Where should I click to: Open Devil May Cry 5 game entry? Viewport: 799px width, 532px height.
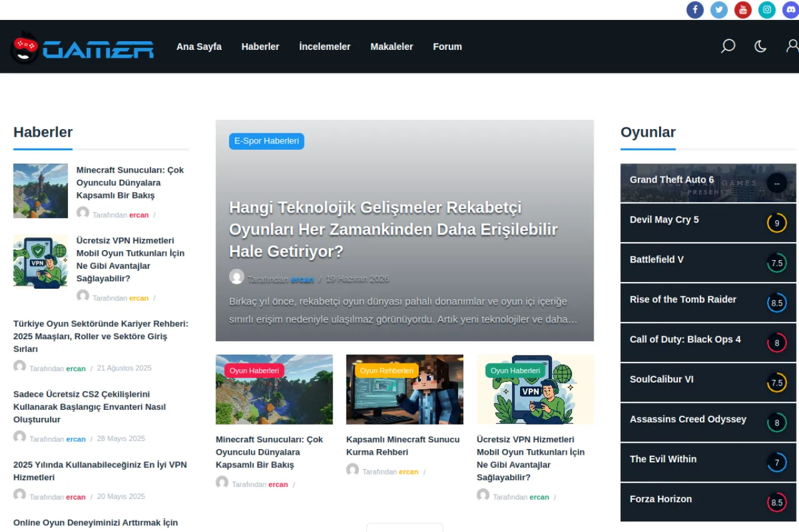point(708,223)
